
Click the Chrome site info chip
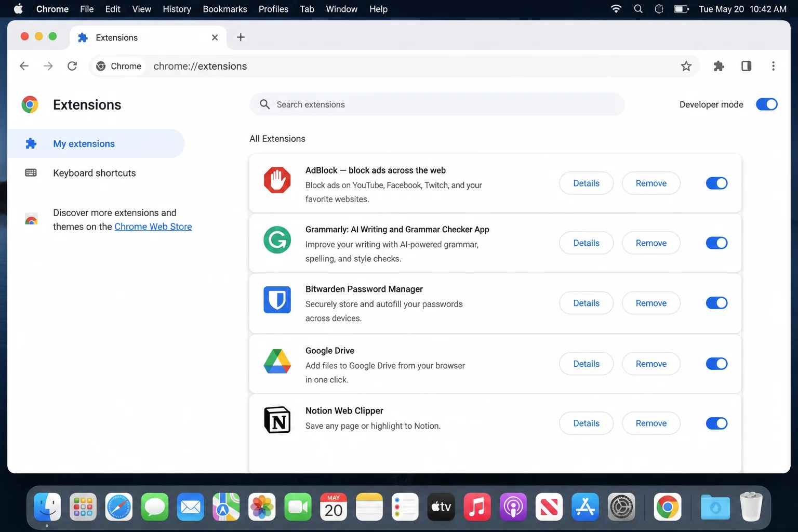(119, 66)
